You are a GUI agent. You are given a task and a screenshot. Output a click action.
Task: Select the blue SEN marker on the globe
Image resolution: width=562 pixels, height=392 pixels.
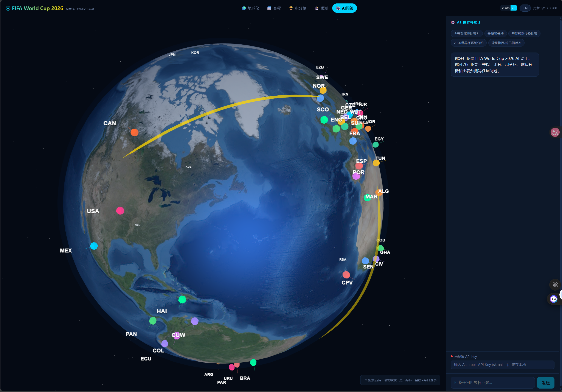(365, 261)
